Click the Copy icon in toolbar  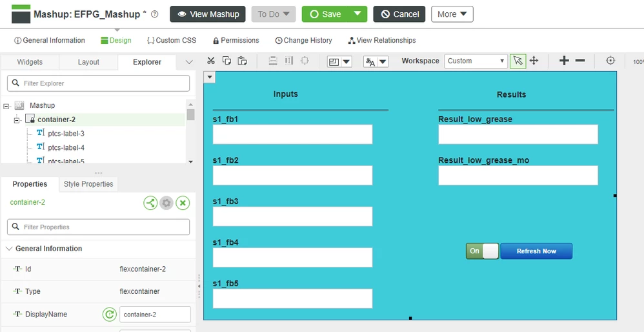[226, 61]
